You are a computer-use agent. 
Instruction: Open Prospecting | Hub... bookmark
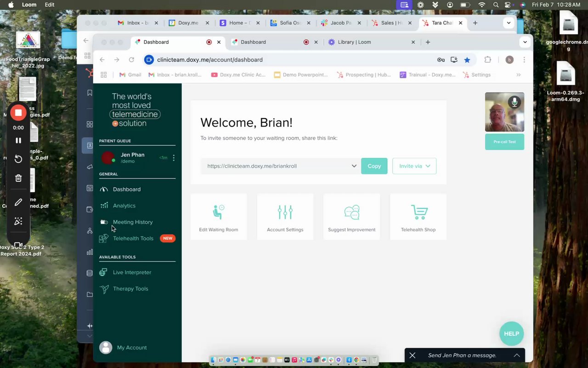[364, 75]
